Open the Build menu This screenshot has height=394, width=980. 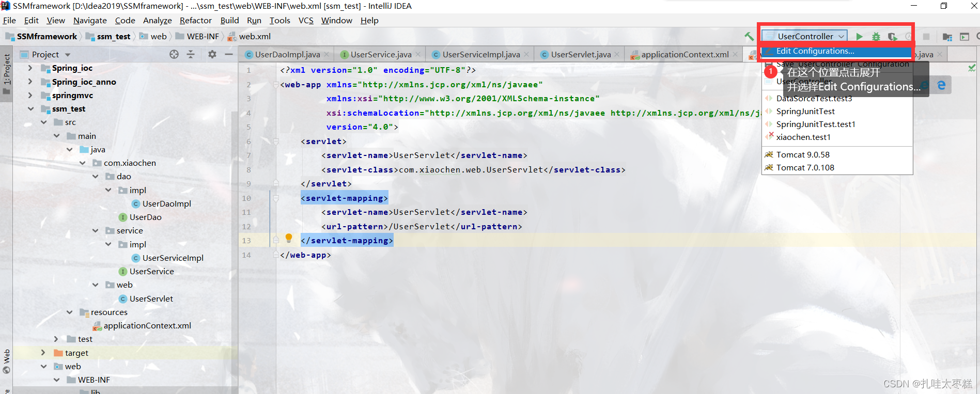[229, 20]
